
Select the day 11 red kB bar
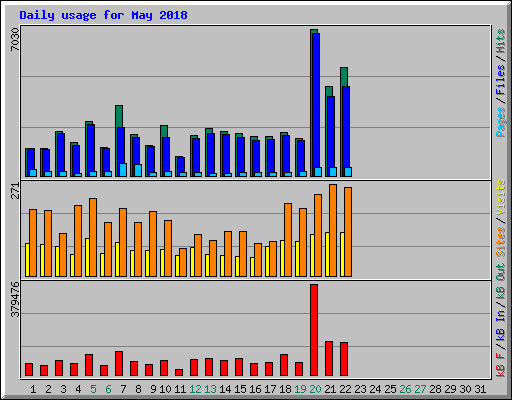coord(179,372)
